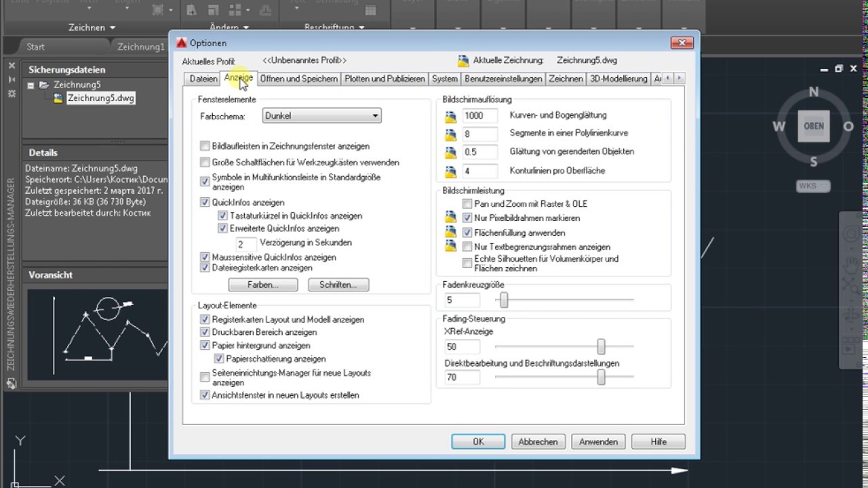Click the auto-hide icon on recovery palette
The height and width of the screenshot is (488, 868).
click(x=12, y=80)
